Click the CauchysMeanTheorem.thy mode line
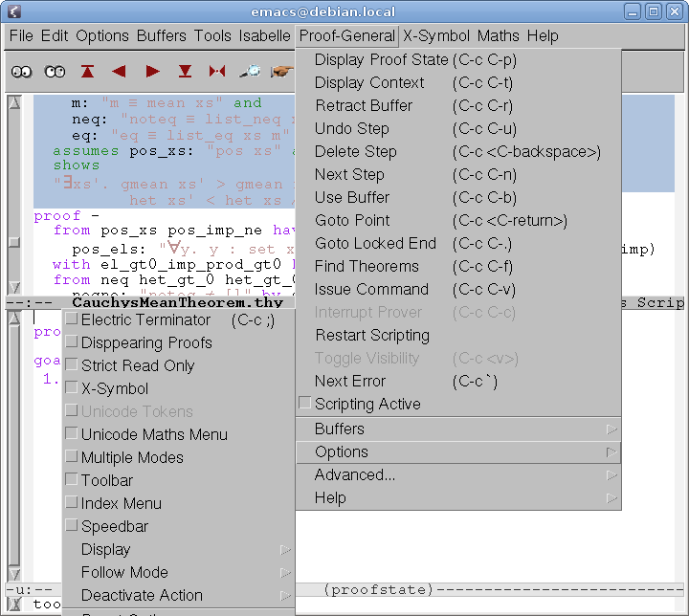Viewport: 689px width, 616px height. click(x=177, y=302)
